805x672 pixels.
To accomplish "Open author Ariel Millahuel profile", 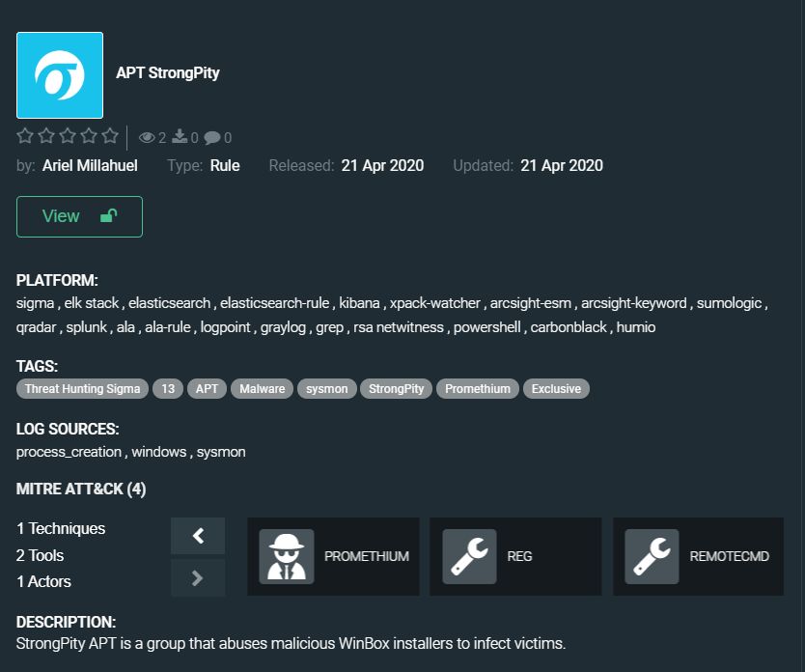I will (90, 166).
